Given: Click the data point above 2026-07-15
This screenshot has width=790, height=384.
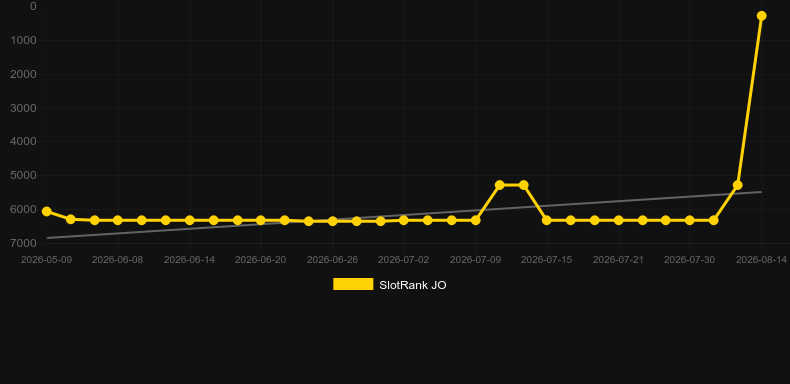Looking at the screenshot, I should point(547,220).
